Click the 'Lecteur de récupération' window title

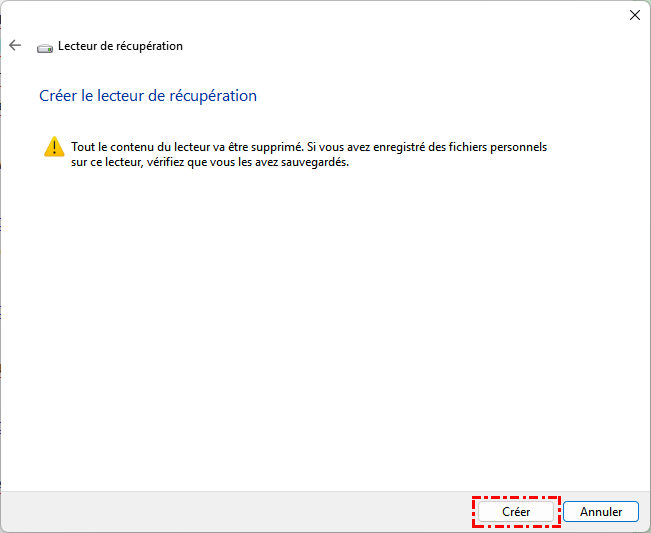point(120,46)
